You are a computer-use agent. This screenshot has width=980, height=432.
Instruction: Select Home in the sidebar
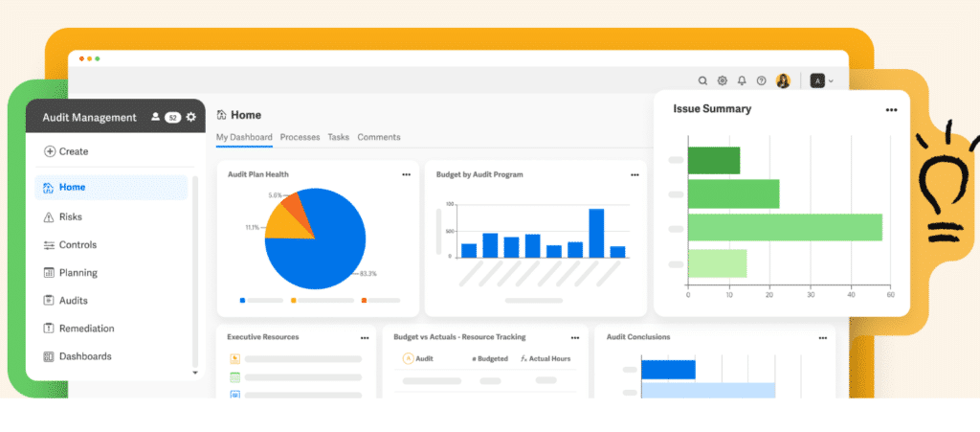coord(111,187)
